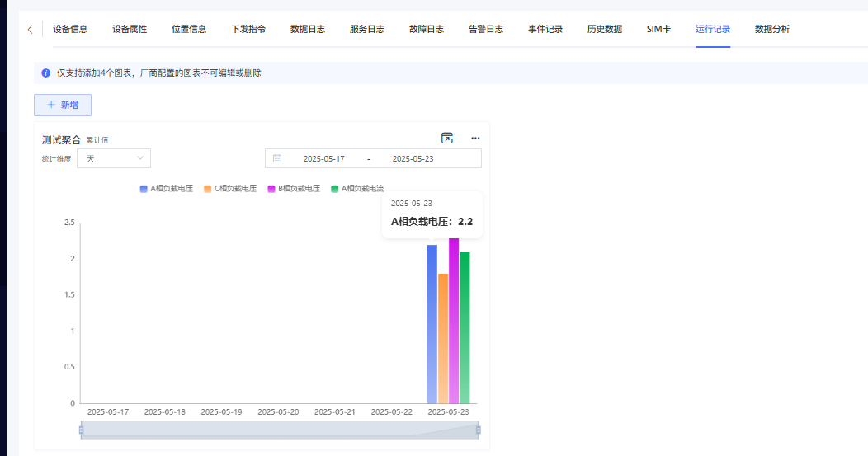
Task: Click the 新增 button
Action: 63,106
